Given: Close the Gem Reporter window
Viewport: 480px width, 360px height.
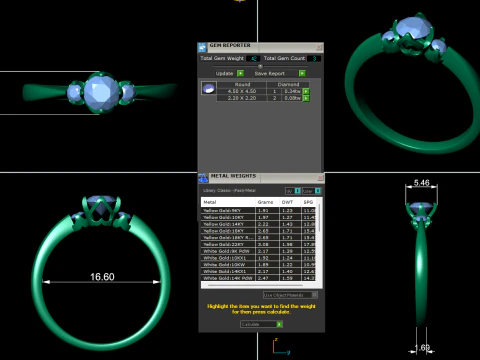Looking at the screenshot, I should click(x=319, y=47).
